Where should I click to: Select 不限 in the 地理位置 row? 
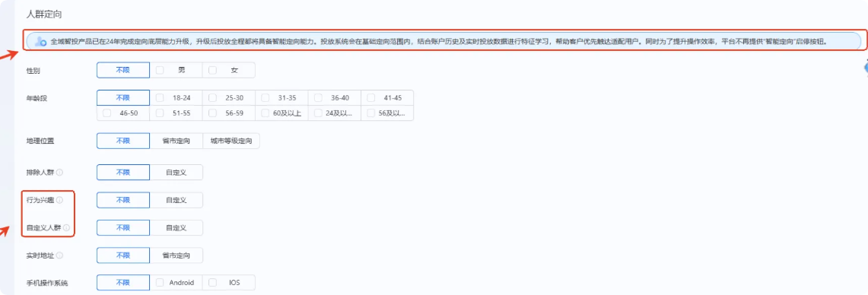123,141
